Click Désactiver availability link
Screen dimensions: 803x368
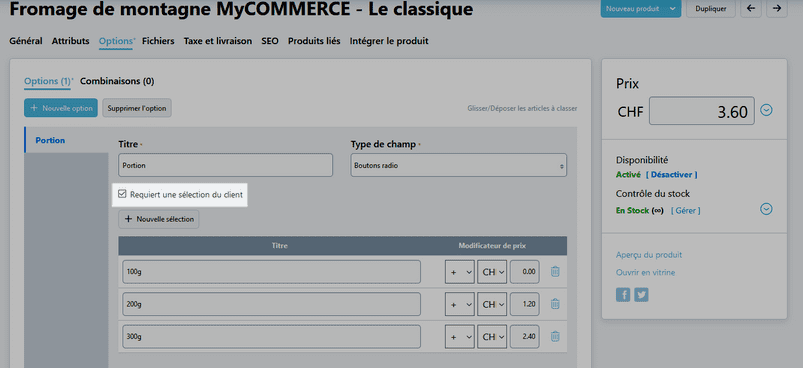pyautogui.click(x=671, y=175)
